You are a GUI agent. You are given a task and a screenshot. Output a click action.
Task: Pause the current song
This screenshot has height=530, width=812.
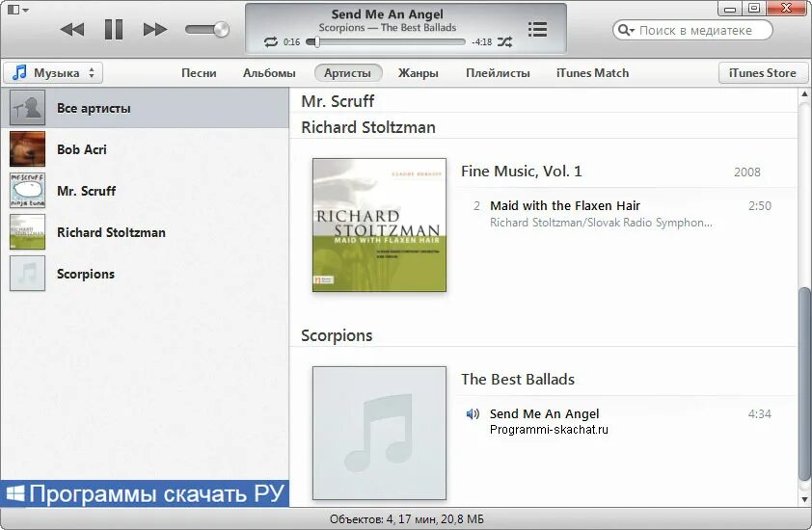coord(114,30)
